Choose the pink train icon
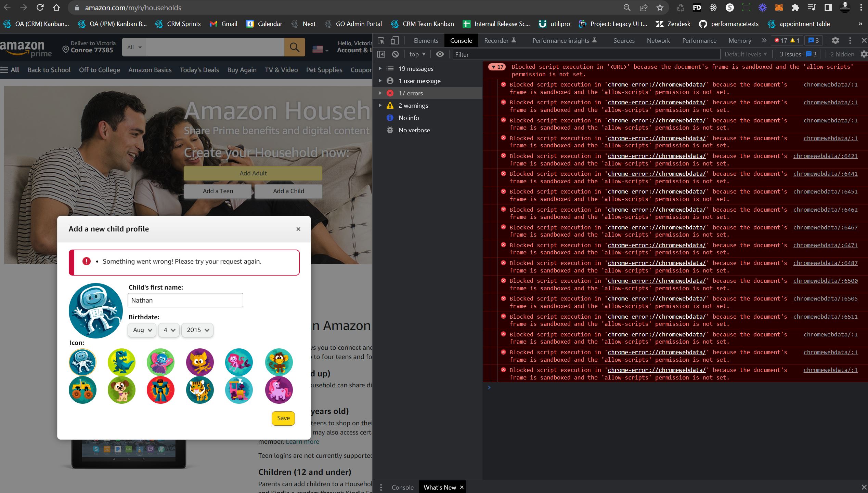The image size is (868, 493). point(239,390)
